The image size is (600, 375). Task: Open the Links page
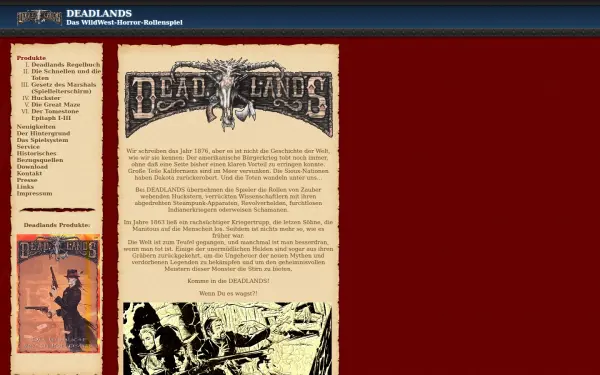click(x=25, y=187)
